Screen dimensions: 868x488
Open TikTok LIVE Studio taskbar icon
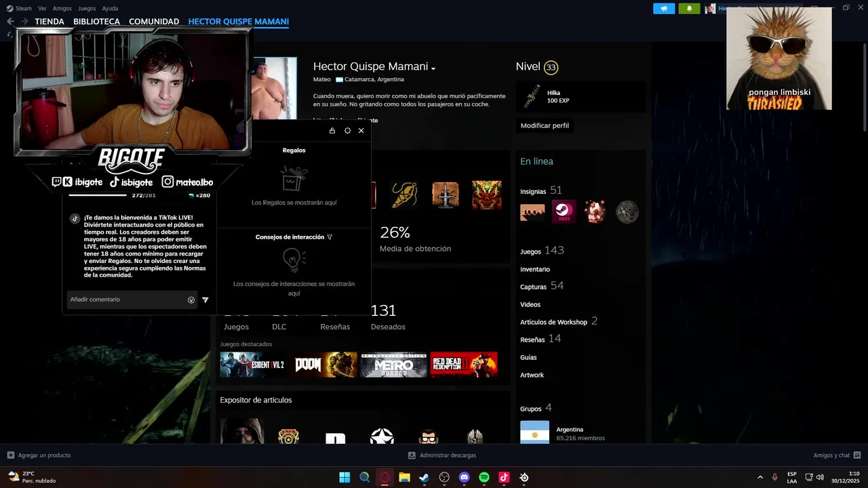(504, 477)
